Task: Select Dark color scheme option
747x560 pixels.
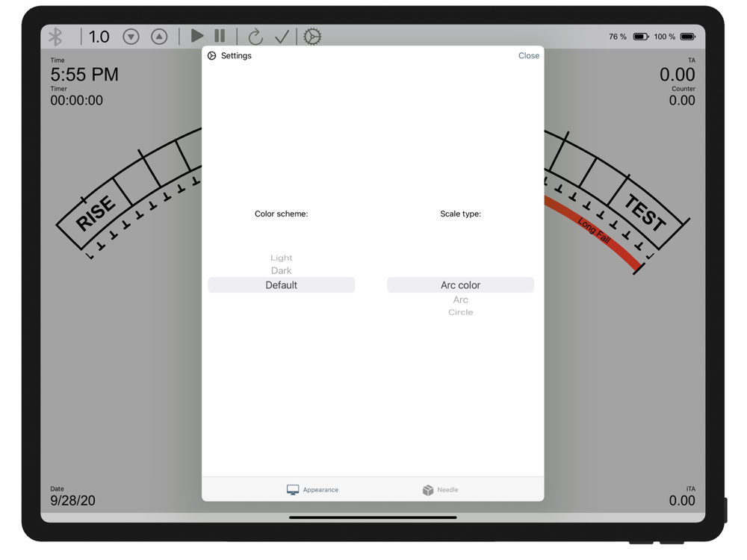Action: pyautogui.click(x=281, y=270)
